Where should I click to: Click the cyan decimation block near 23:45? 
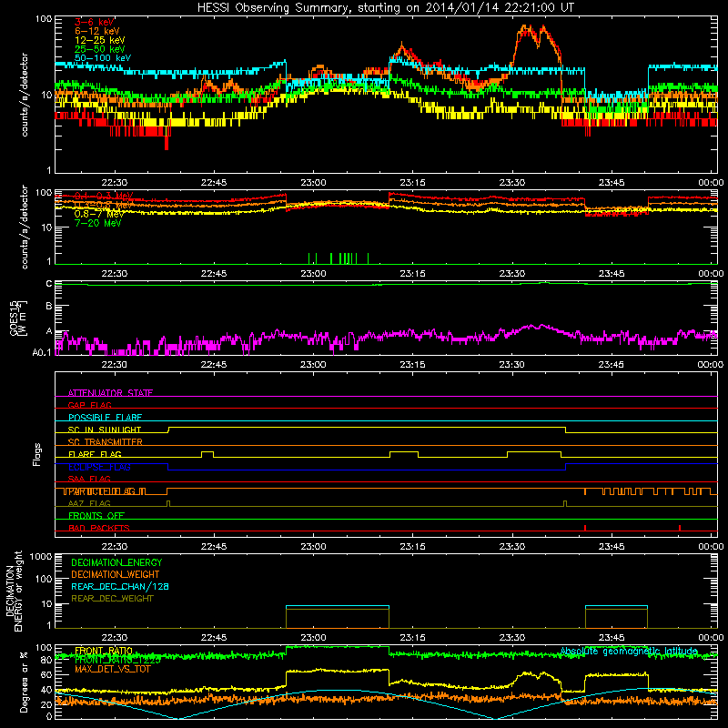click(x=616, y=606)
